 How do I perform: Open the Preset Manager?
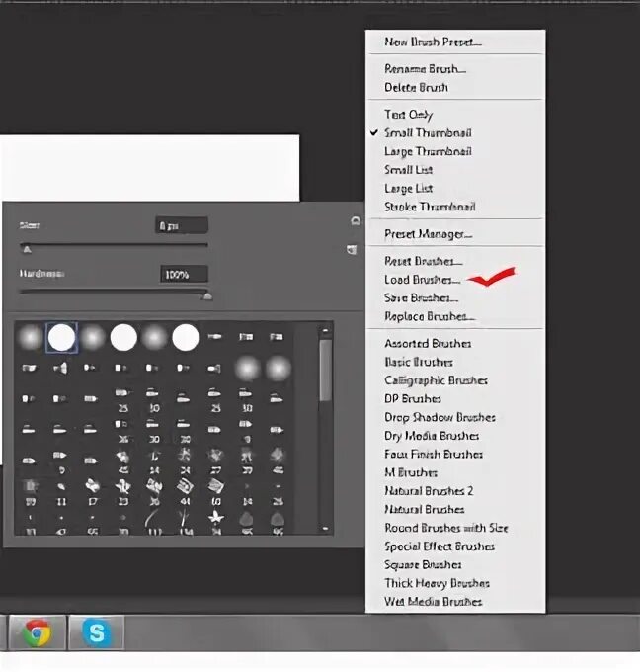(x=428, y=234)
